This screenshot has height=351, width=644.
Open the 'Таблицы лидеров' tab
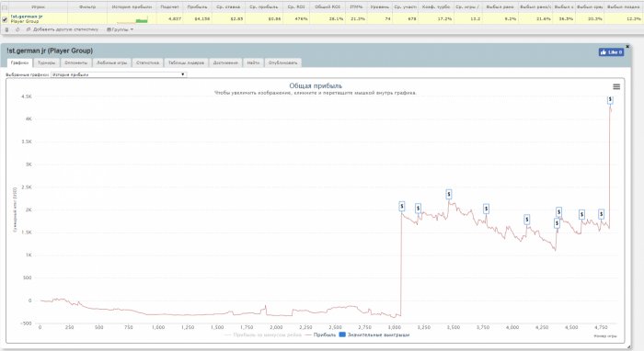point(186,62)
